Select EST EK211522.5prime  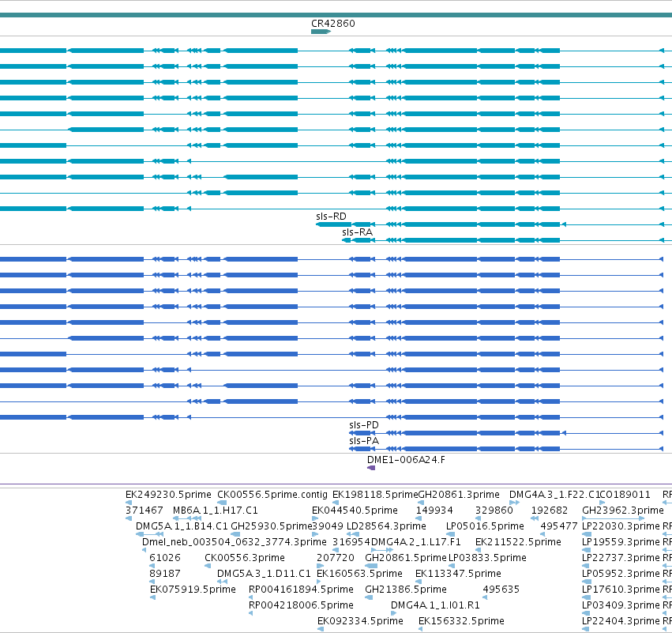(518, 542)
